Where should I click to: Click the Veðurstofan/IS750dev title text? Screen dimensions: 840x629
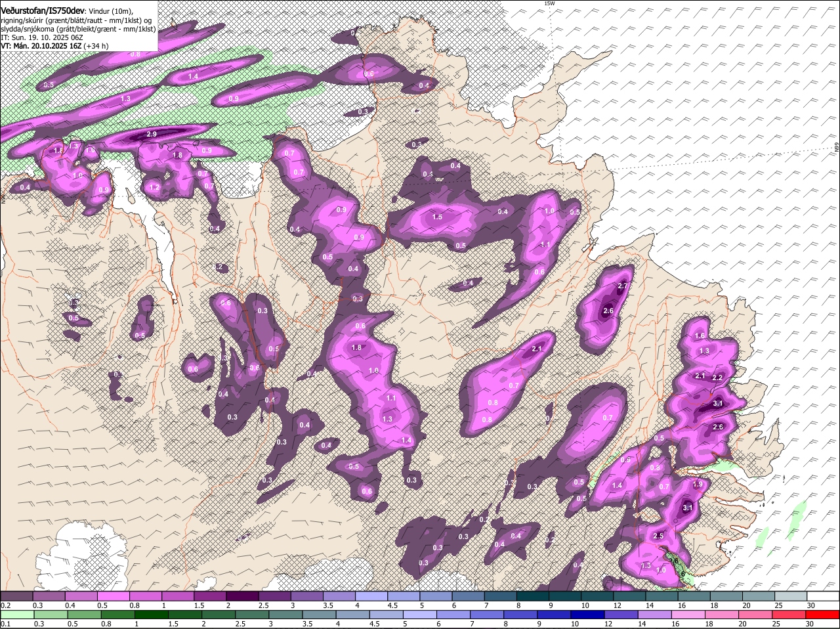(x=42, y=11)
